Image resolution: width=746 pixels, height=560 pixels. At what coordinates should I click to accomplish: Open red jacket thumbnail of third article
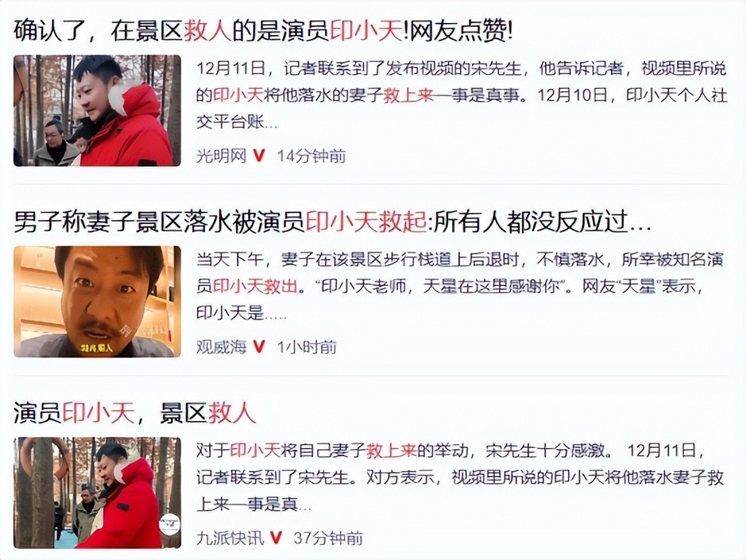(97, 493)
